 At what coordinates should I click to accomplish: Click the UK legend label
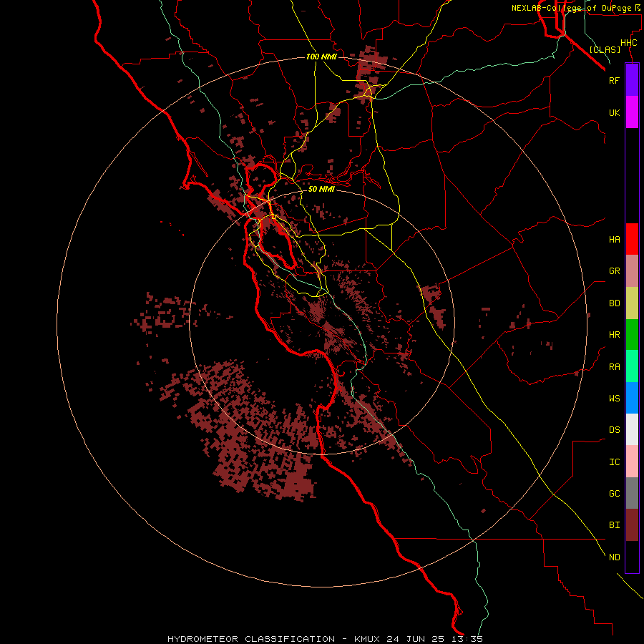coord(614,112)
